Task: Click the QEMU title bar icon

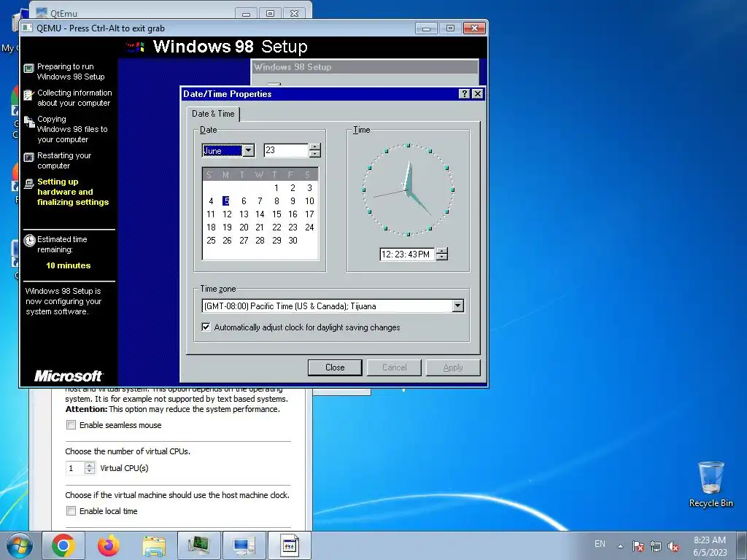Action: [x=28, y=28]
